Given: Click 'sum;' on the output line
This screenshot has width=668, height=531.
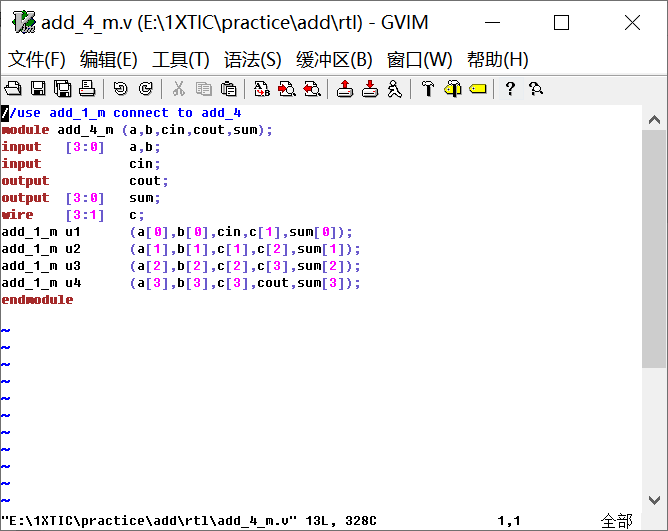Looking at the screenshot, I should pos(145,198).
